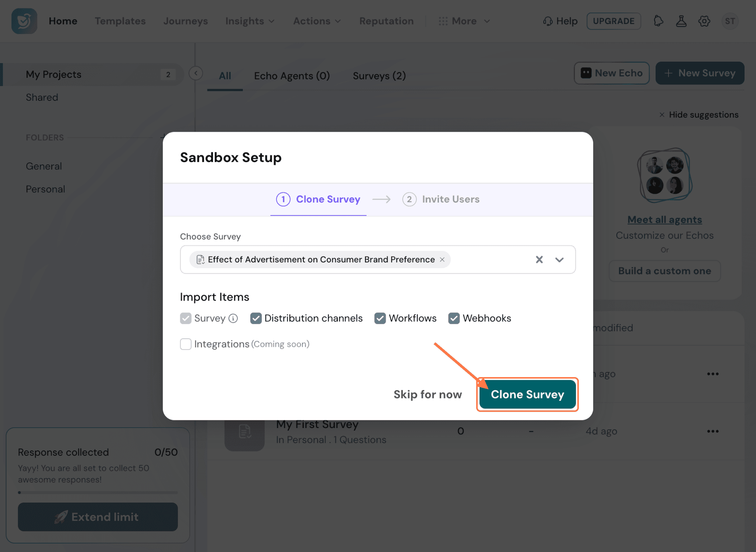The width and height of the screenshot is (756, 552).
Task: Click the Clone Survey button
Action: tap(527, 394)
